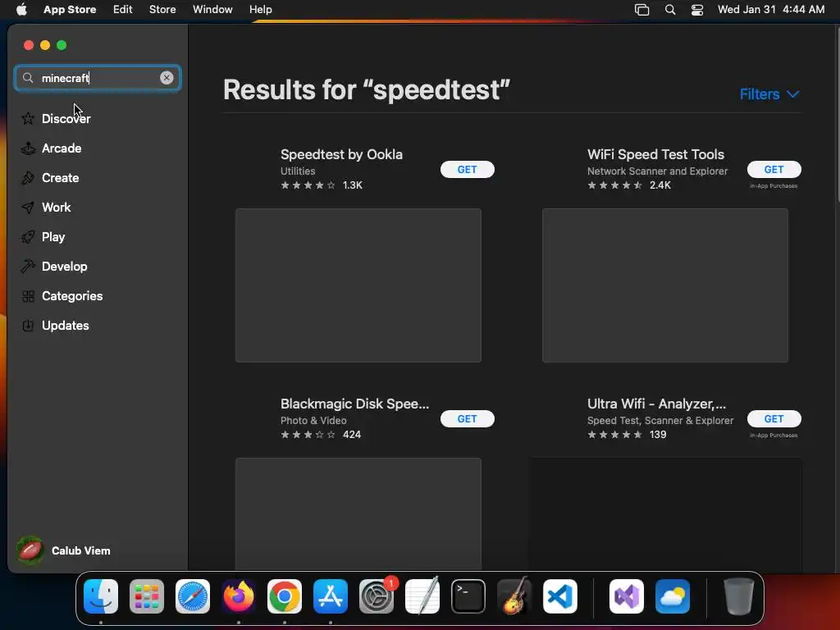Open Terminal from the Dock
840x630 pixels.
click(x=468, y=596)
